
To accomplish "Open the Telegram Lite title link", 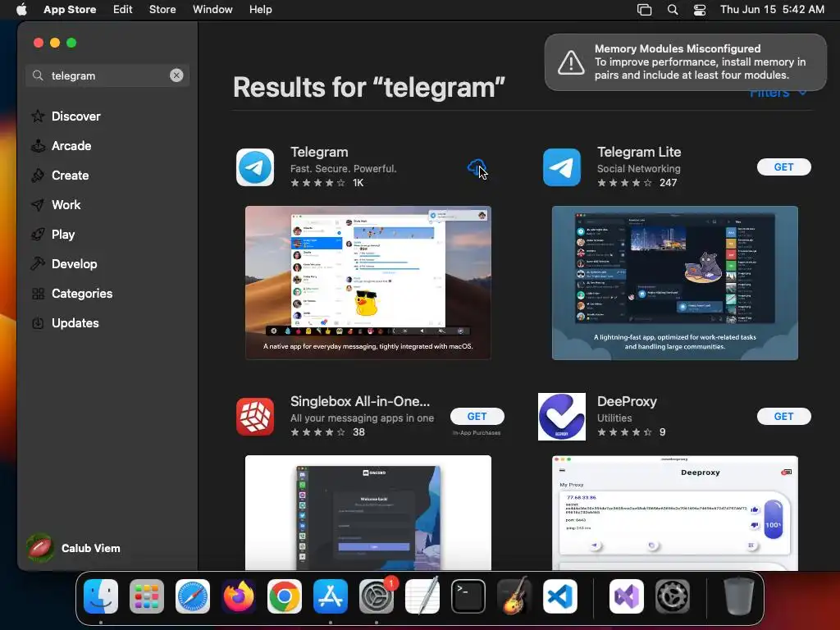I will click(639, 152).
